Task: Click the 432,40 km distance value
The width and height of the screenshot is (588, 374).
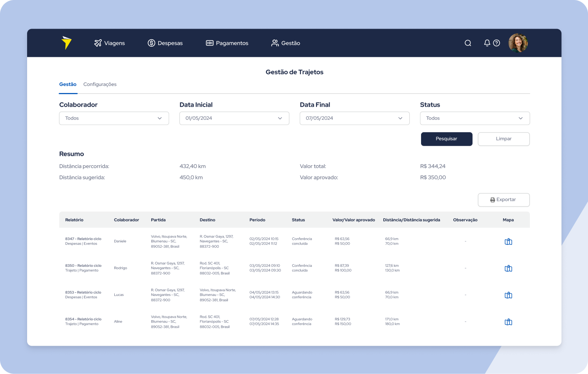Action: click(x=192, y=166)
